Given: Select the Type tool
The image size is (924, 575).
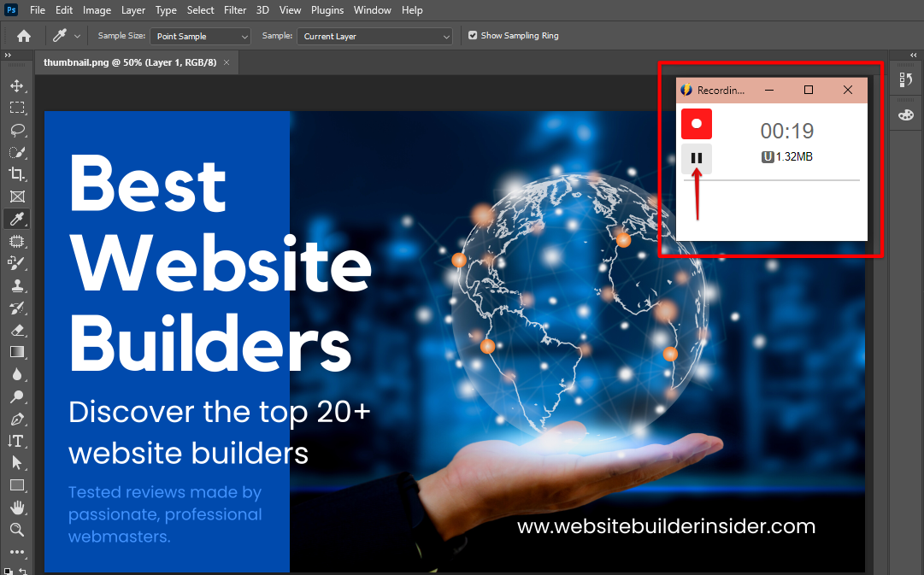Looking at the screenshot, I should click(x=16, y=441).
